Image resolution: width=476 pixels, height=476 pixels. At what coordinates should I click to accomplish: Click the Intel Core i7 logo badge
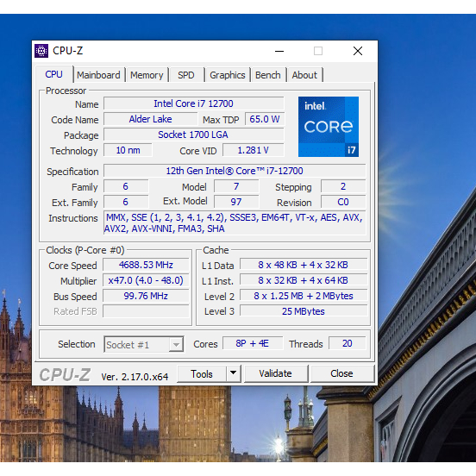(329, 127)
